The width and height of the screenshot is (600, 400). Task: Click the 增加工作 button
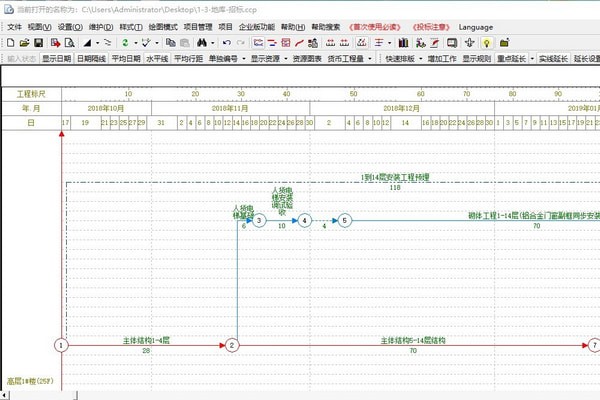[442, 59]
